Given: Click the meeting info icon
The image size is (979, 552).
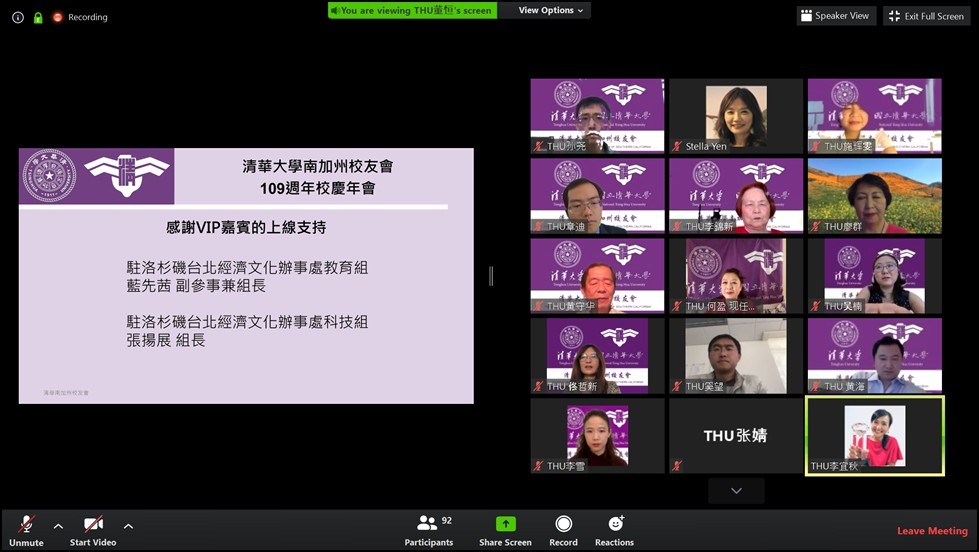Looking at the screenshot, I should (17, 17).
